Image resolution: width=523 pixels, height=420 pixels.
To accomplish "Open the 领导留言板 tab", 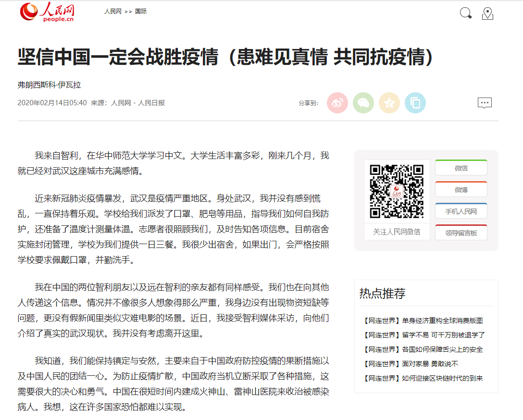I will [x=461, y=233].
